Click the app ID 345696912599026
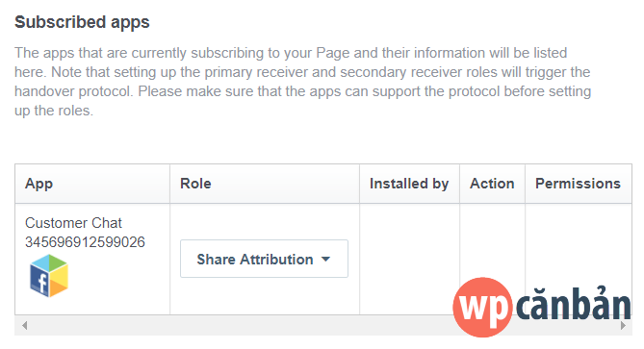 point(85,242)
